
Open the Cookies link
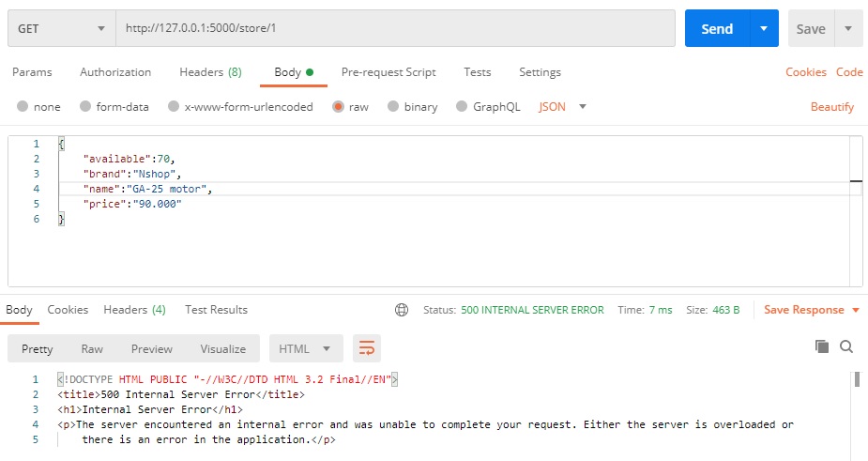[x=805, y=72]
